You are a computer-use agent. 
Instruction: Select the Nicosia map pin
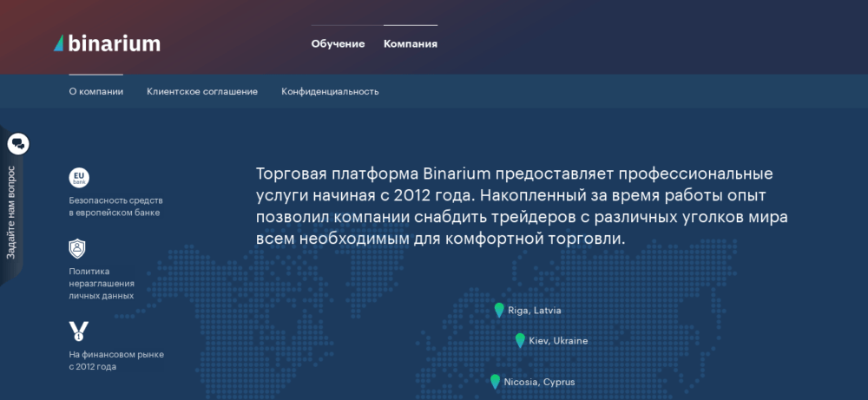(x=495, y=381)
